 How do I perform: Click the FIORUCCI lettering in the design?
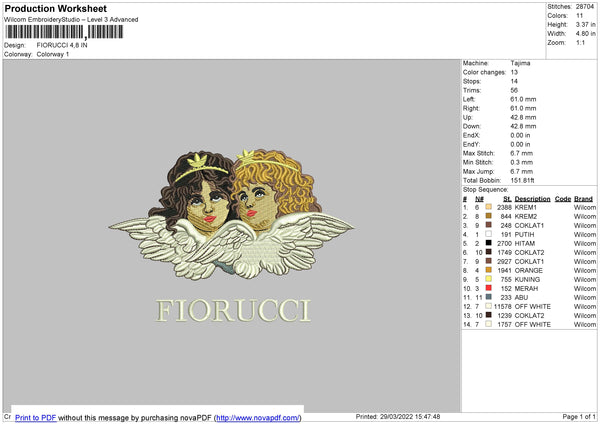(x=233, y=310)
